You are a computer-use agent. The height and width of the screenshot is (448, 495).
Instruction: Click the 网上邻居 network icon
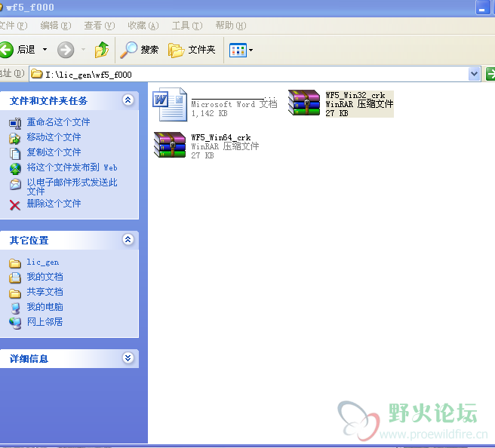[15, 324]
